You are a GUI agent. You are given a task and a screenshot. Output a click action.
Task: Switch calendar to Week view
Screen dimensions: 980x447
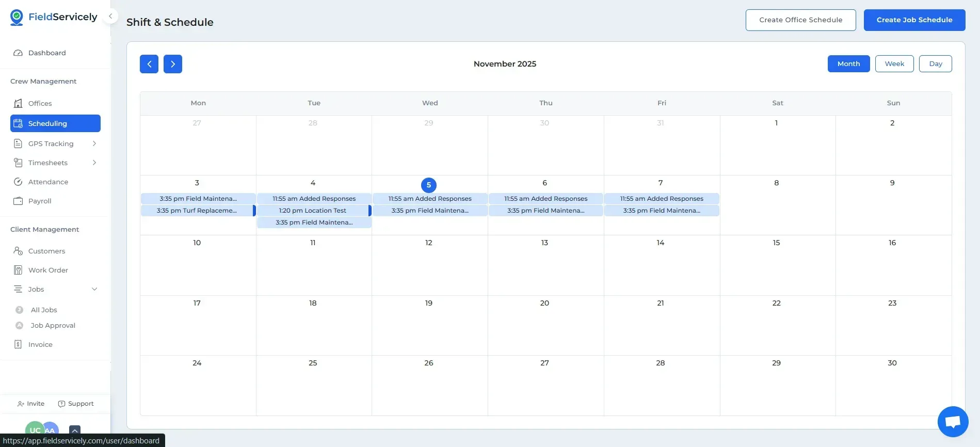click(x=894, y=64)
